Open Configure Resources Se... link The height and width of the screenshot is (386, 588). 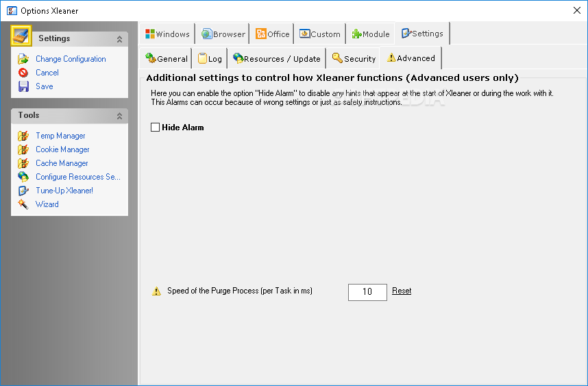tap(78, 177)
